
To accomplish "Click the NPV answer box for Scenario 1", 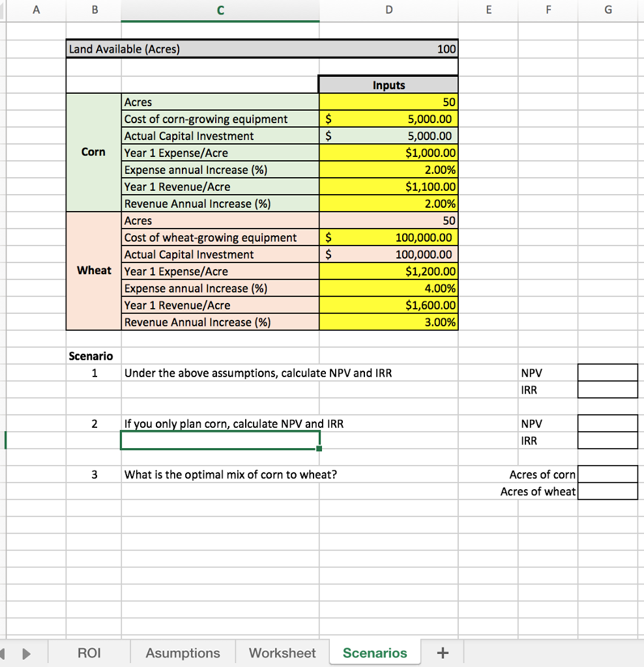I will [607, 373].
